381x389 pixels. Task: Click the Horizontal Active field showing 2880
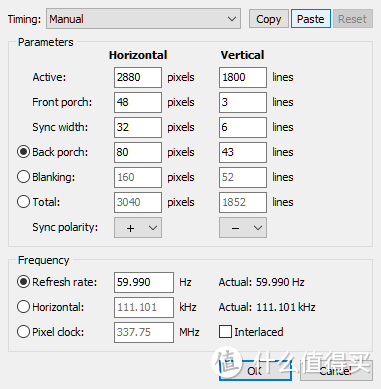(x=138, y=77)
